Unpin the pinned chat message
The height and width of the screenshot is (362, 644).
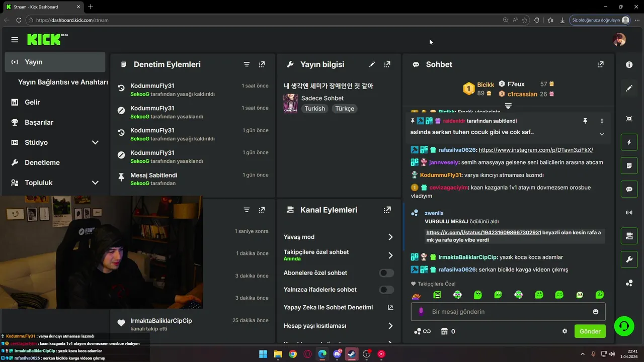(585, 121)
